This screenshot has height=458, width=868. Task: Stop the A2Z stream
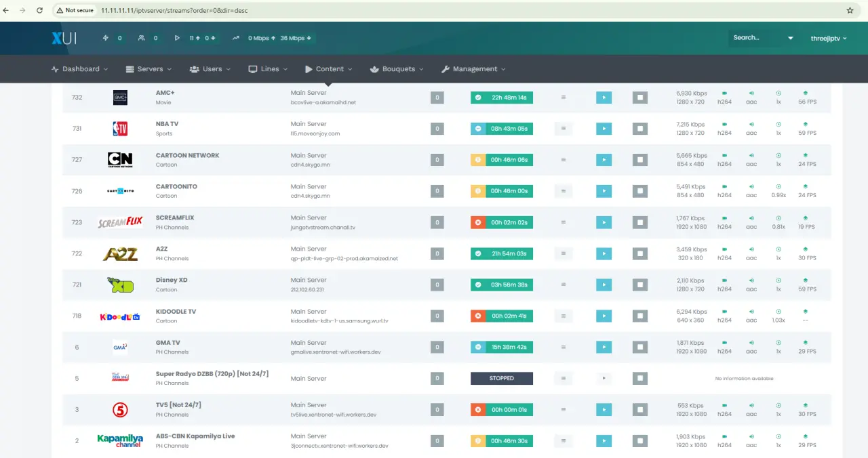point(639,253)
